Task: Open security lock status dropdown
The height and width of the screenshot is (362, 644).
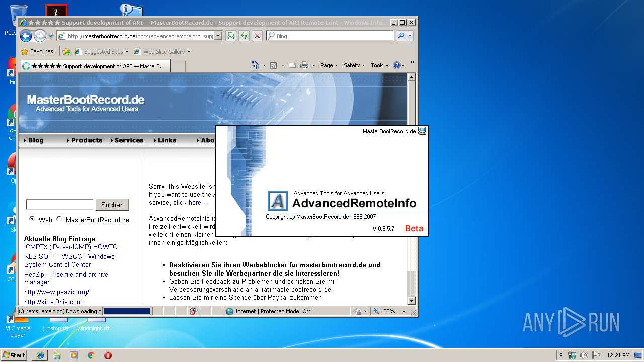Action: tap(360, 311)
